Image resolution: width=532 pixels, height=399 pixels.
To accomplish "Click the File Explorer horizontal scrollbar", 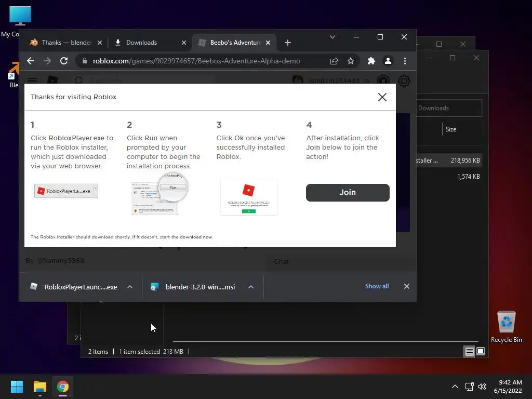I will [x=326, y=341].
